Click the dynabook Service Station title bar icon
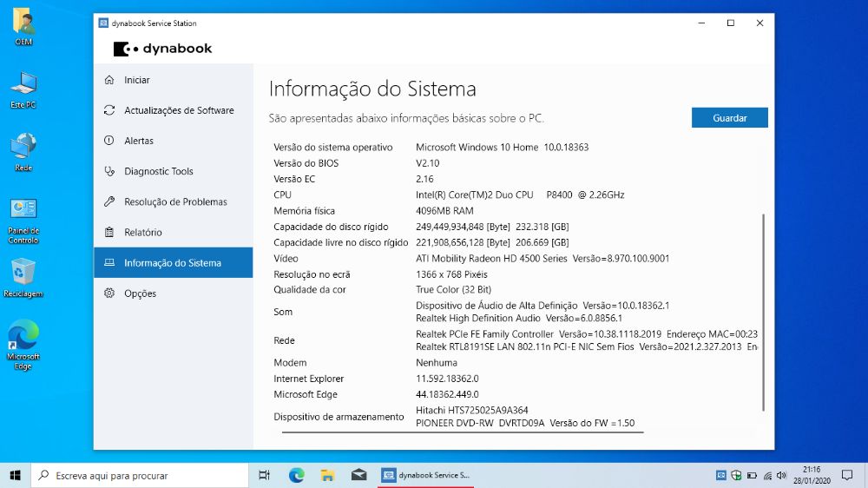This screenshot has width=868, height=488. click(103, 23)
